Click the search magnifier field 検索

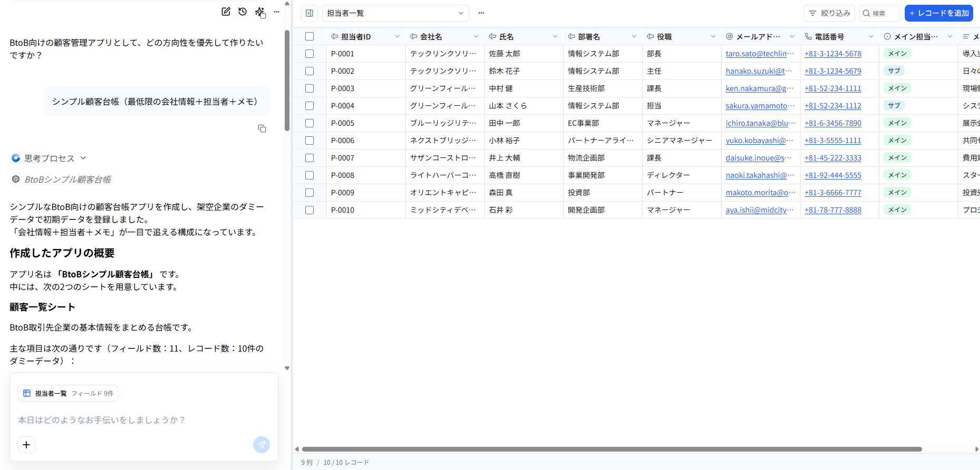click(880, 13)
